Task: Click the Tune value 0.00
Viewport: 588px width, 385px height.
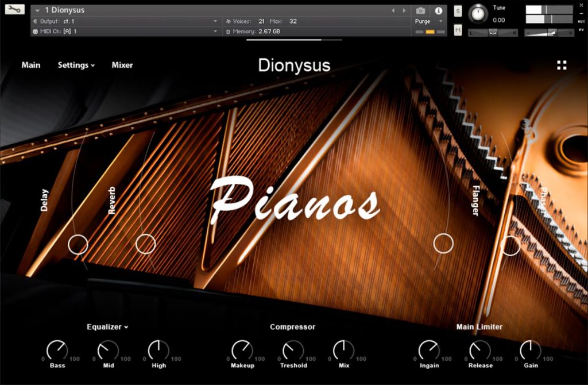Action: (x=499, y=20)
